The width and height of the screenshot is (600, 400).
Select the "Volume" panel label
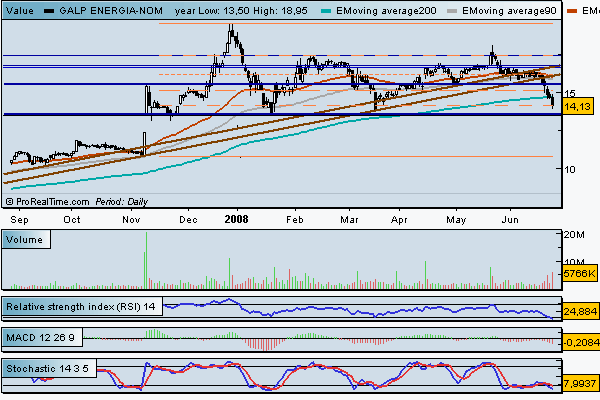24,240
